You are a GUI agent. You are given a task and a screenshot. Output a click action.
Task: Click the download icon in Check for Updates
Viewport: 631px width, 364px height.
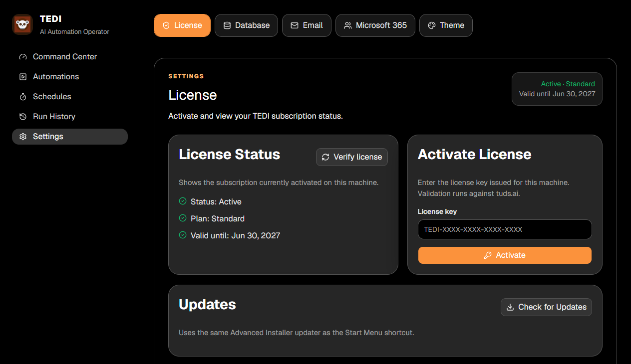pos(510,307)
